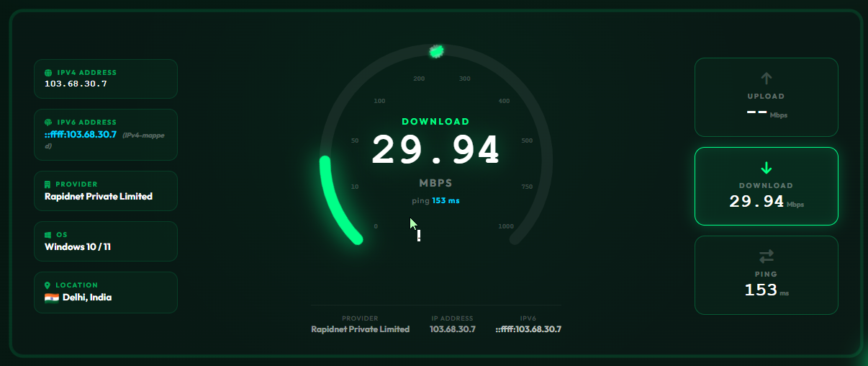Screen dimensions: 868x366
Task: Click the IPv4 address 103.68.30.7 in the left card
Action: tap(76, 84)
